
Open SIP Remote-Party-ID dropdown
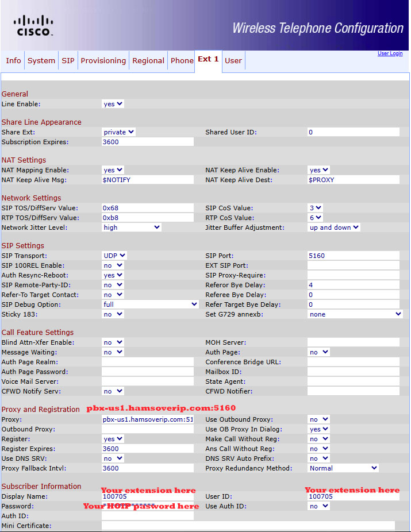113,285
